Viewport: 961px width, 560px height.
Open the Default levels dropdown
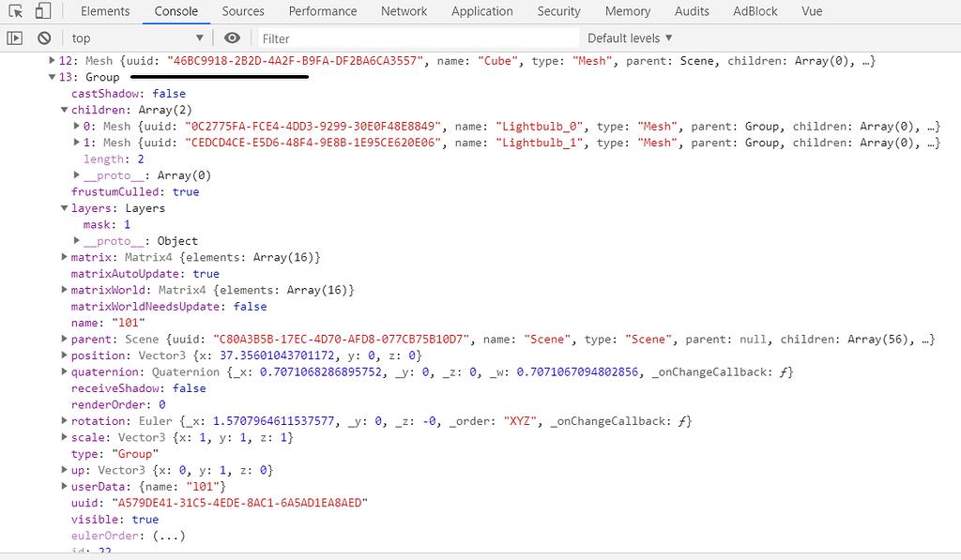click(630, 38)
